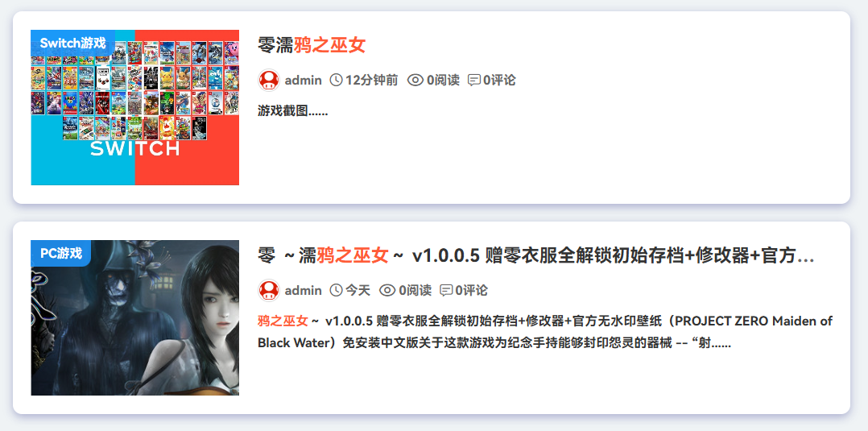Click admin's mushroom avatar in second post
The image size is (868, 431).
click(x=269, y=290)
